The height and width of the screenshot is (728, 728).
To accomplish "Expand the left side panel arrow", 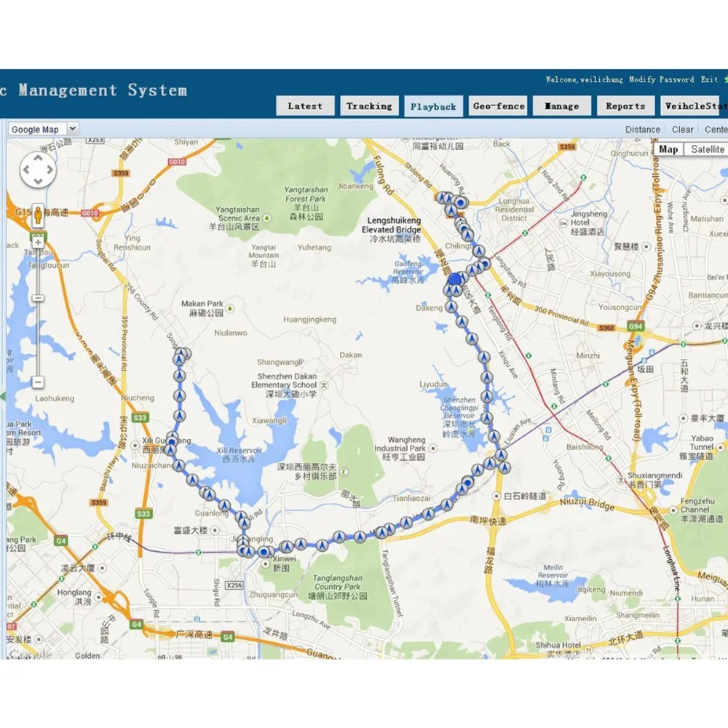I will coord(3,397).
